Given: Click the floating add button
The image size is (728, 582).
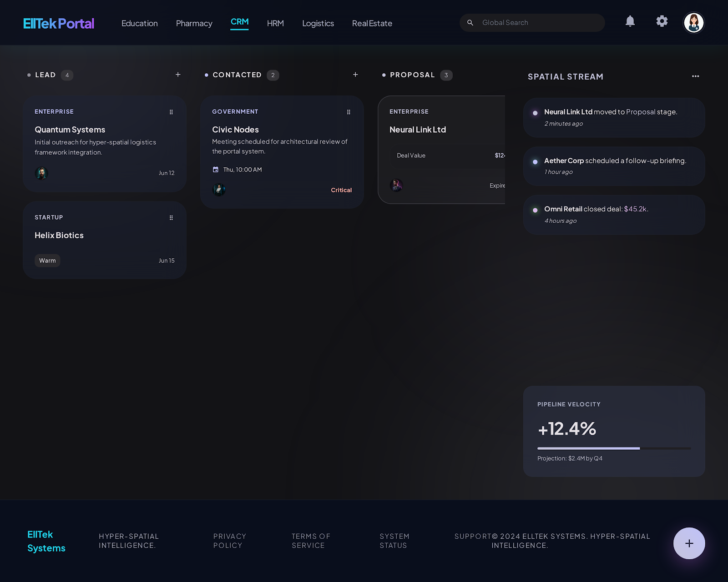Looking at the screenshot, I should click(x=689, y=543).
